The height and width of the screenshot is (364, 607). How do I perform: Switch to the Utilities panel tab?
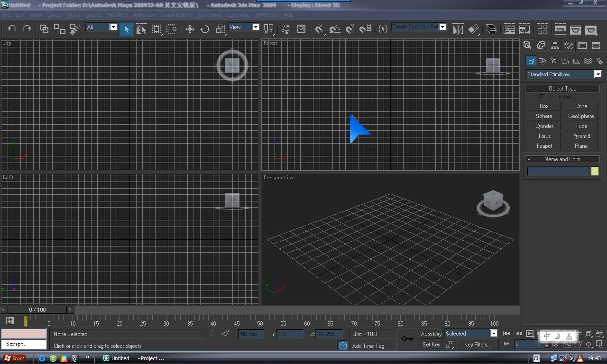[596, 45]
